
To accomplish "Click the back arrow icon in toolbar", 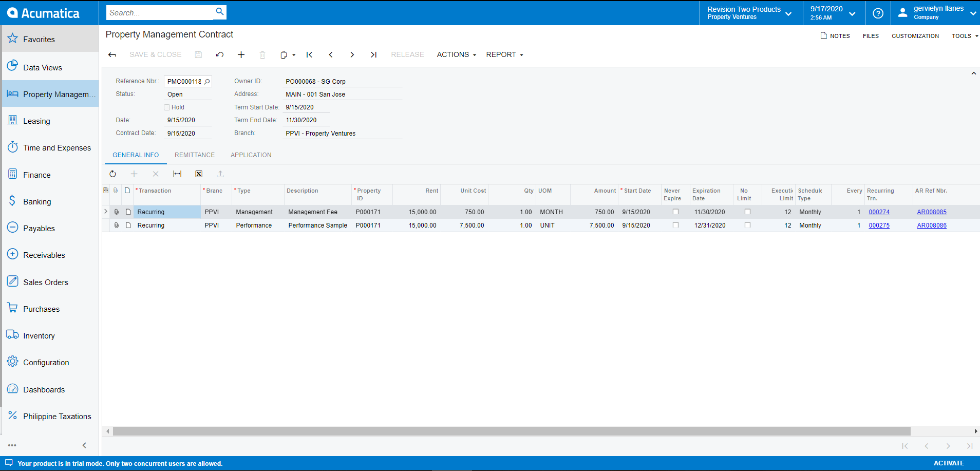I will pos(112,55).
